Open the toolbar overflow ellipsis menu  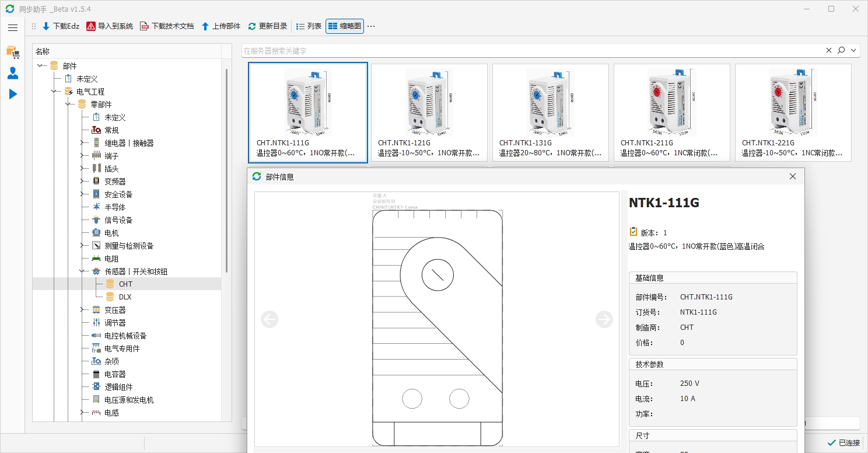click(371, 26)
